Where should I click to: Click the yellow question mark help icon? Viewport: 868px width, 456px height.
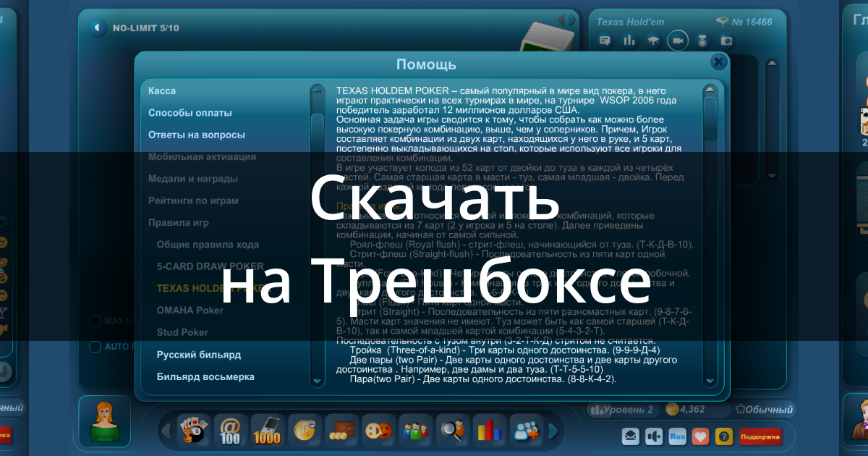[723, 436]
